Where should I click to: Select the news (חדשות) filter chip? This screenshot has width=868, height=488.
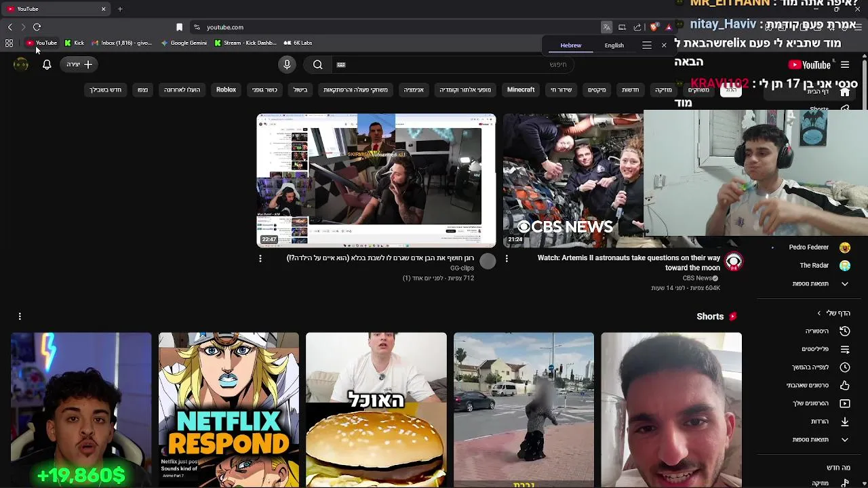click(x=631, y=89)
